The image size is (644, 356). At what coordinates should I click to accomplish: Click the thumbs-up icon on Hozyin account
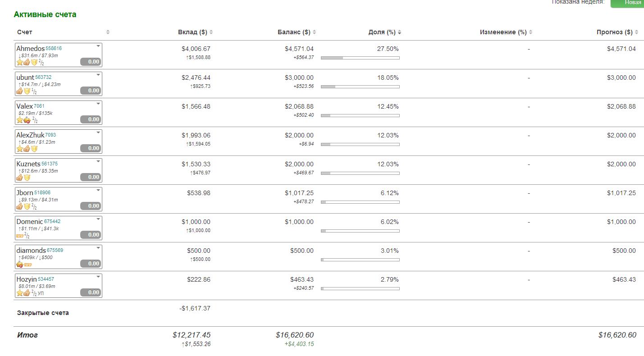27,293
